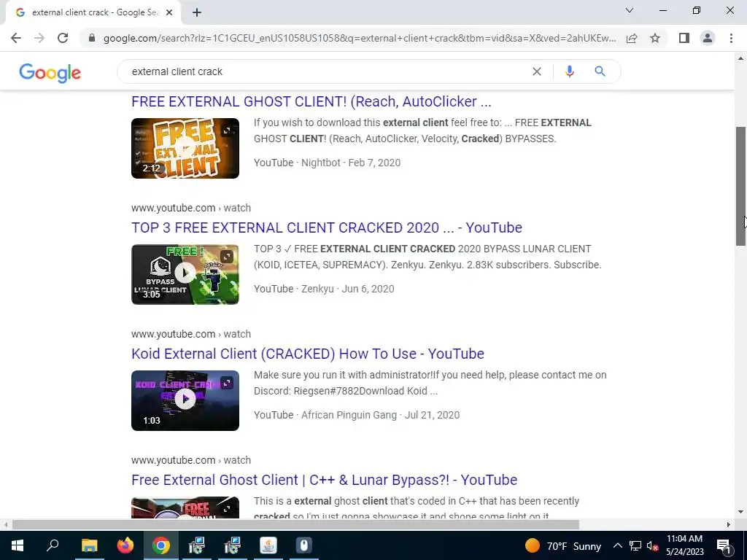Reload the page with the refresh icon
Image resolution: width=747 pixels, height=560 pixels.
click(63, 38)
